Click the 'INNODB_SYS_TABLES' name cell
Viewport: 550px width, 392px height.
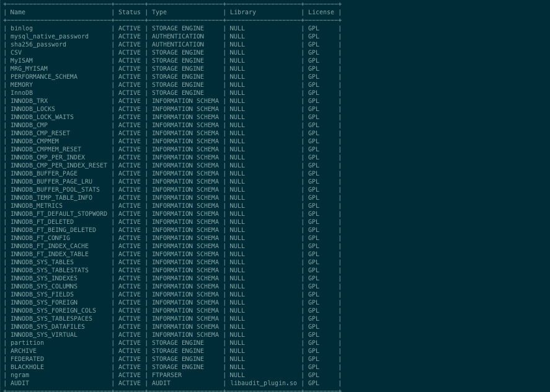(42, 262)
